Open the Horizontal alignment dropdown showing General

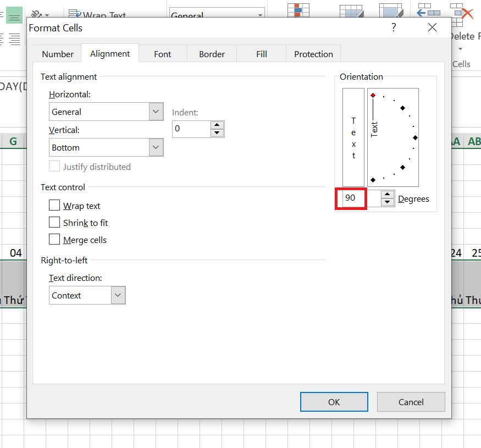coord(156,112)
